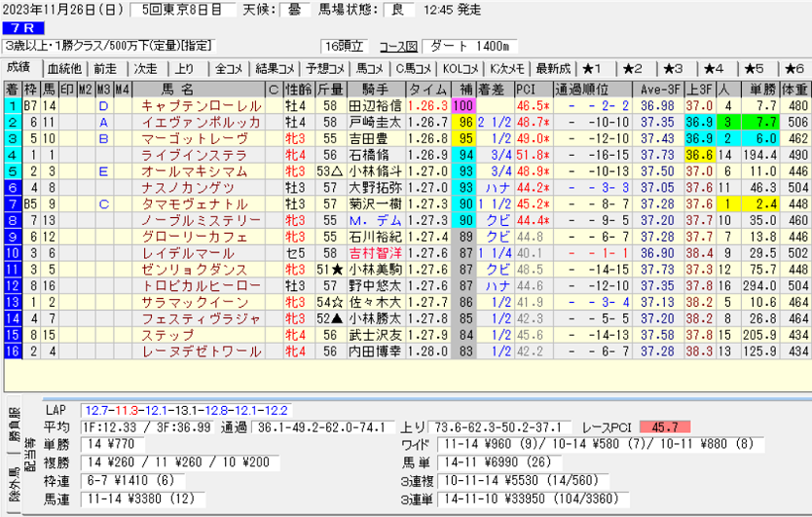Viewport: 812px width, 517px height.
Task: Switch to the ★3 marker tab
Action: pos(673,68)
